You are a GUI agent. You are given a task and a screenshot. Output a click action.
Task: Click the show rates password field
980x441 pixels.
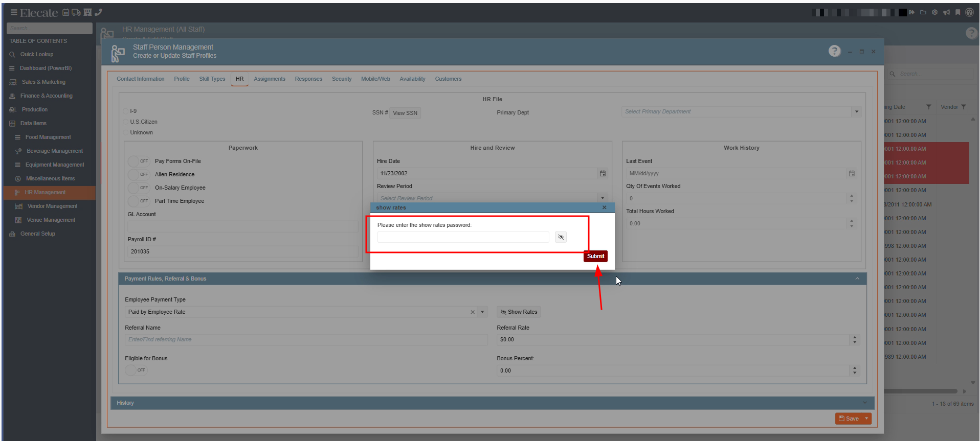tap(463, 237)
